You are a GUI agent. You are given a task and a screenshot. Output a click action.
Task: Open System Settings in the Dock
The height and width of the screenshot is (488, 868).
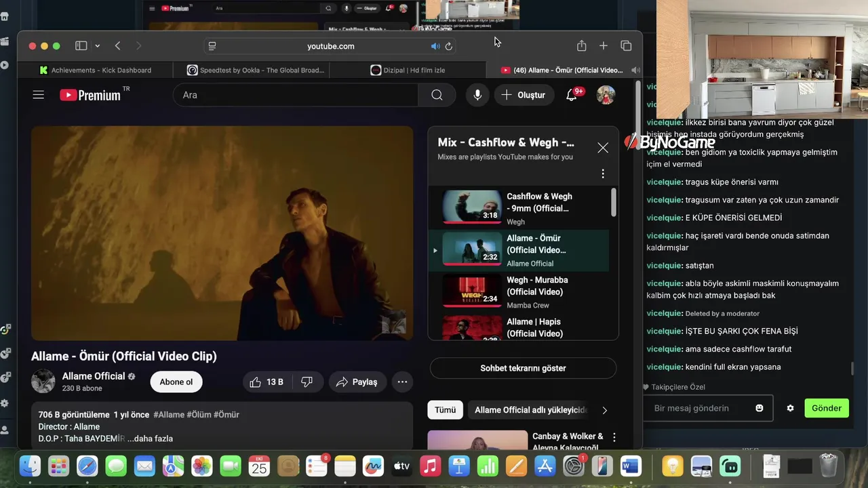pyautogui.click(x=574, y=466)
